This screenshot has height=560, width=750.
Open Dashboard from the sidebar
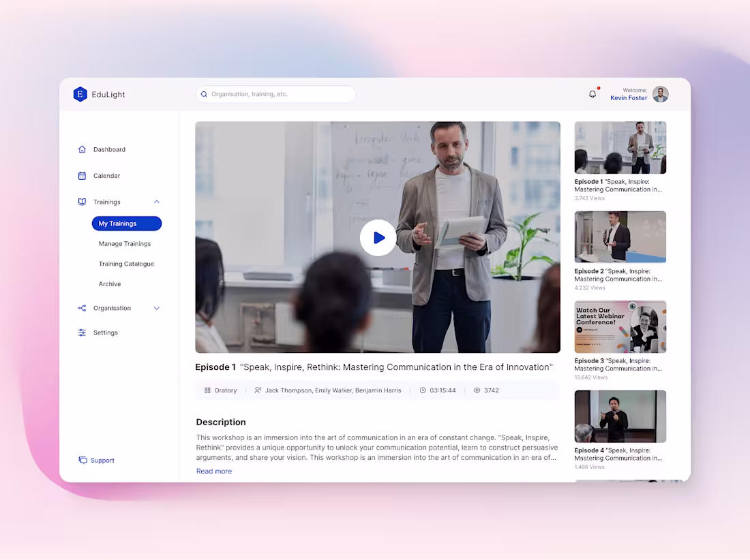tap(110, 149)
